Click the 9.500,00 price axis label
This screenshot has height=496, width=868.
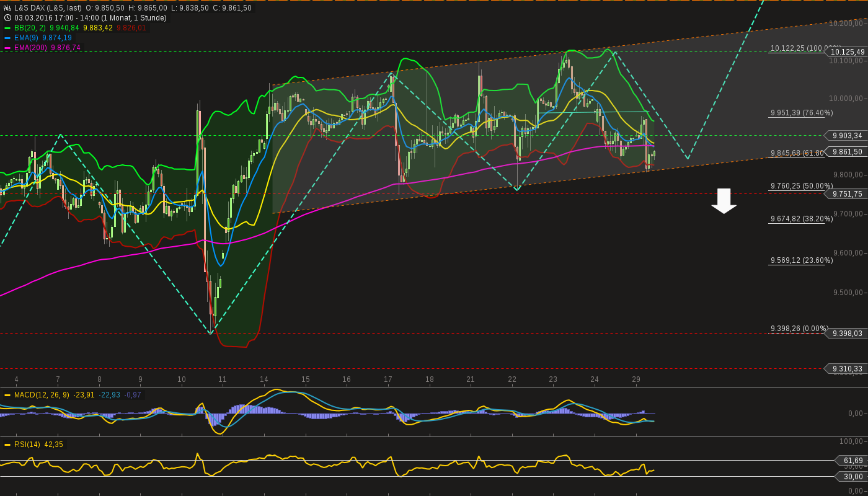click(x=849, y=293)
